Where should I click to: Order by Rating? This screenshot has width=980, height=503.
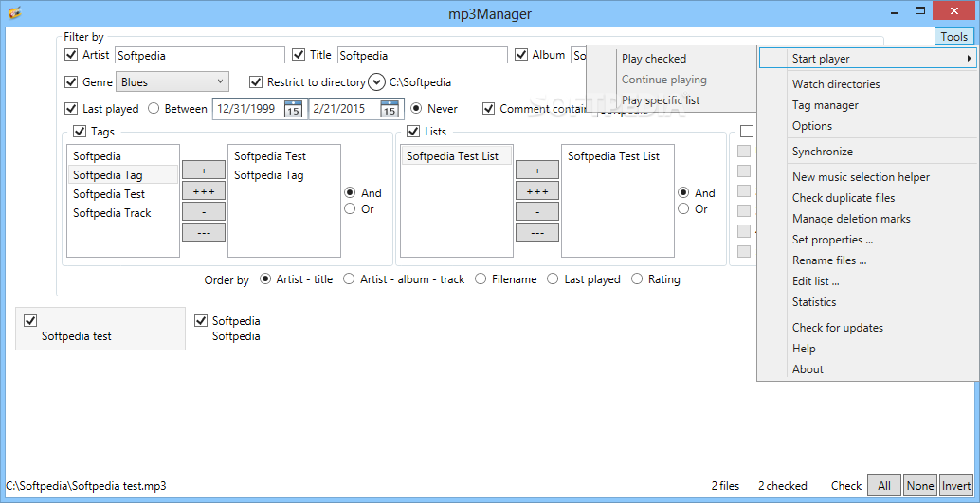coord(637,279)
